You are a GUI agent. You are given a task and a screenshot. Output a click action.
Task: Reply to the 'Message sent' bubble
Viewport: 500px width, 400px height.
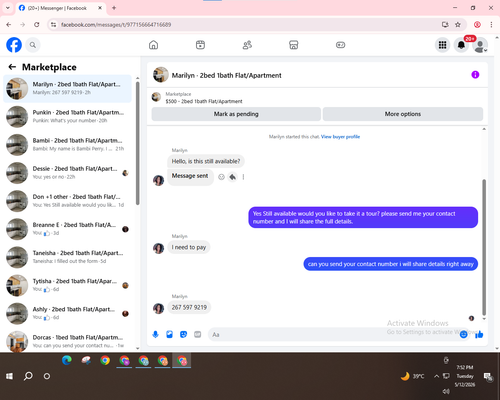233,177
